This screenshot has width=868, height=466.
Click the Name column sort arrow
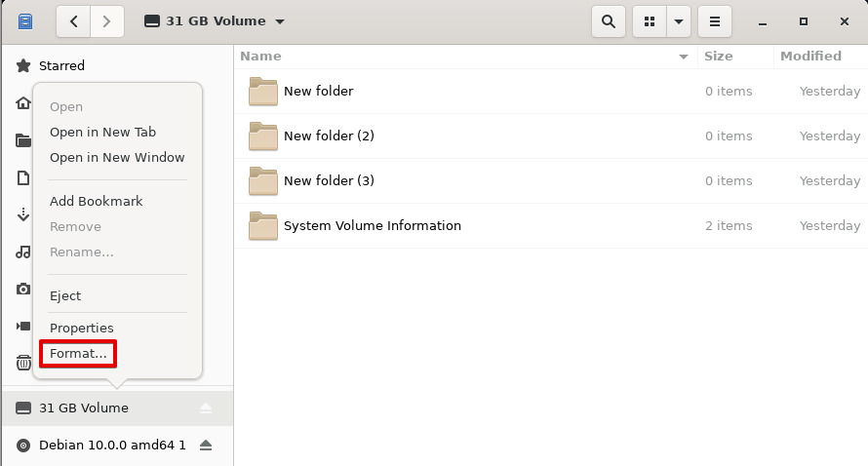(684, 57)
